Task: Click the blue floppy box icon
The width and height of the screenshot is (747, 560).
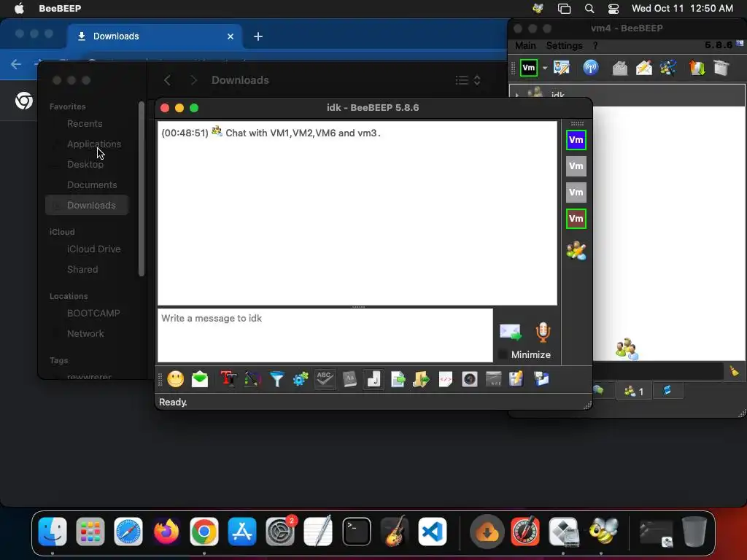Action: tap(541, 379)
